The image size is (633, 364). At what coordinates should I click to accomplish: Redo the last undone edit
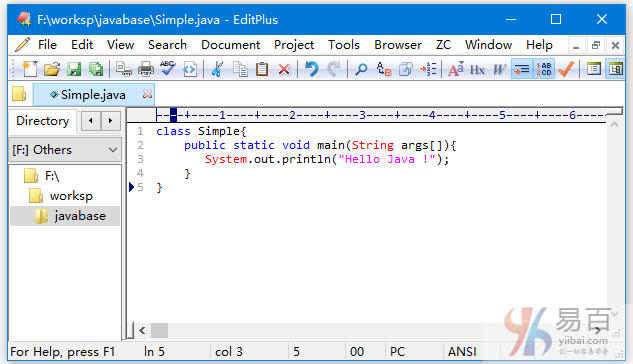[x=334, y=69]
